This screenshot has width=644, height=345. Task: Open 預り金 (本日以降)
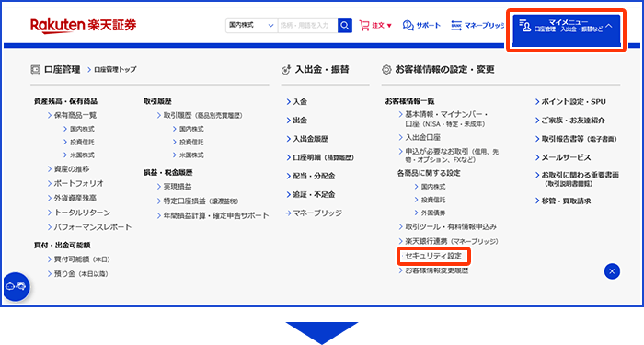78,274
